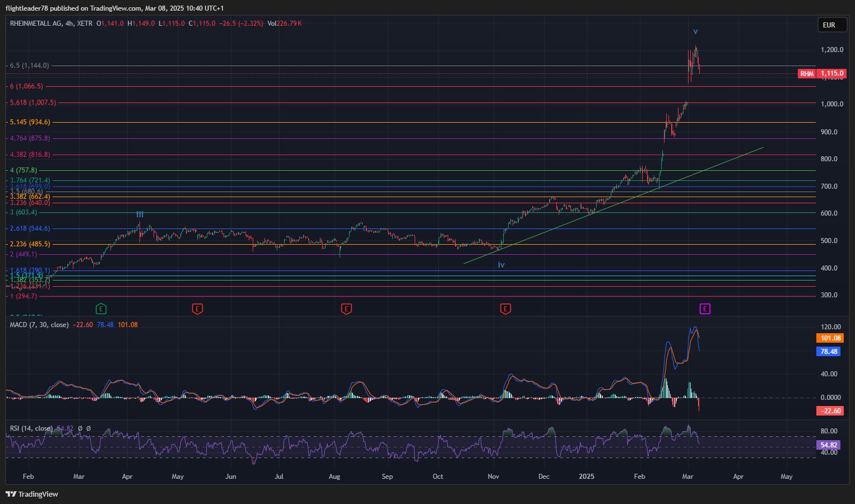The width and height of the screenshot is (855, 504).
Task: Click the 600.0 price axis label
Action: click(x=829, y=213)
